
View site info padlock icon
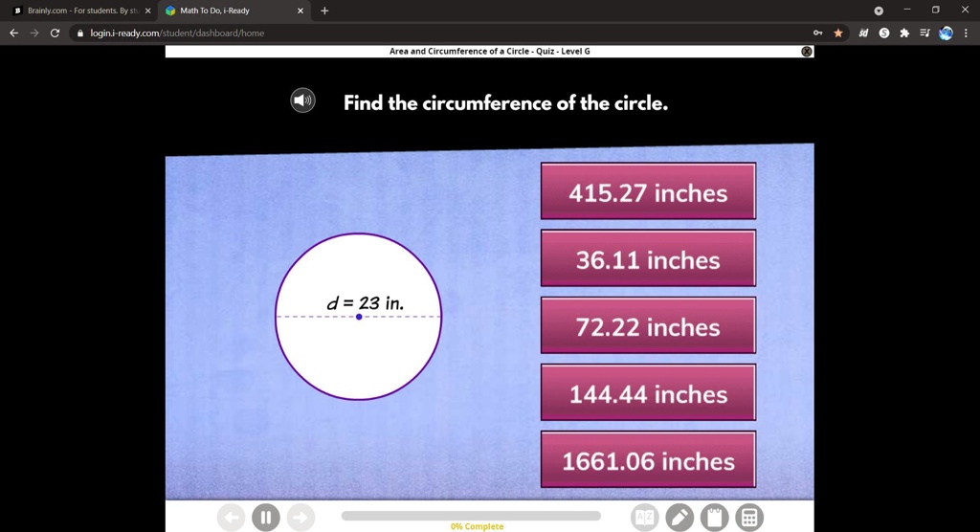[80, 33]
